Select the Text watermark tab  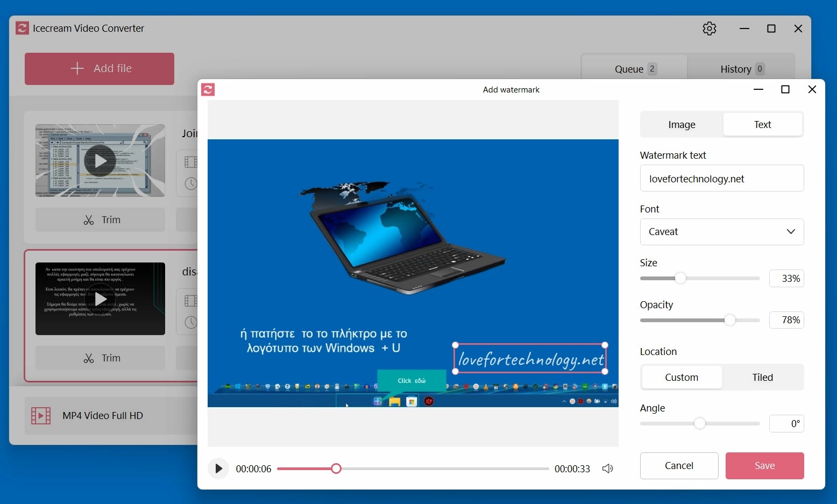[x=762, y=125]
